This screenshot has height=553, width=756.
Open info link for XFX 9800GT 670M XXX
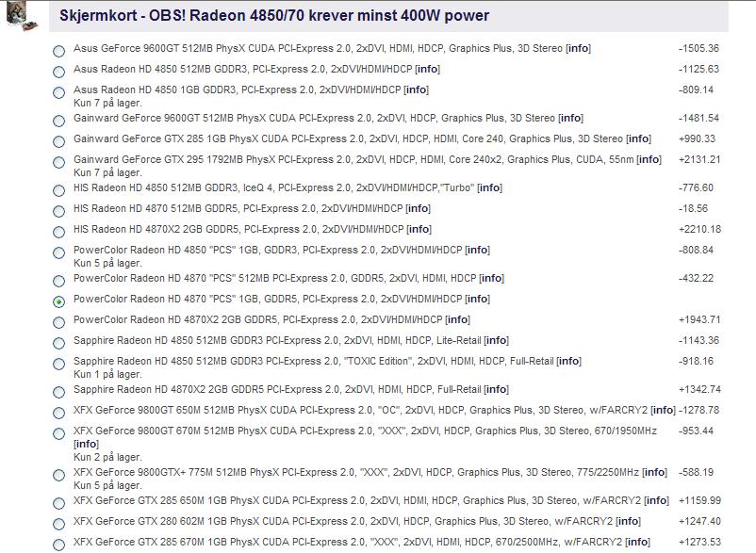click(87, 444)
